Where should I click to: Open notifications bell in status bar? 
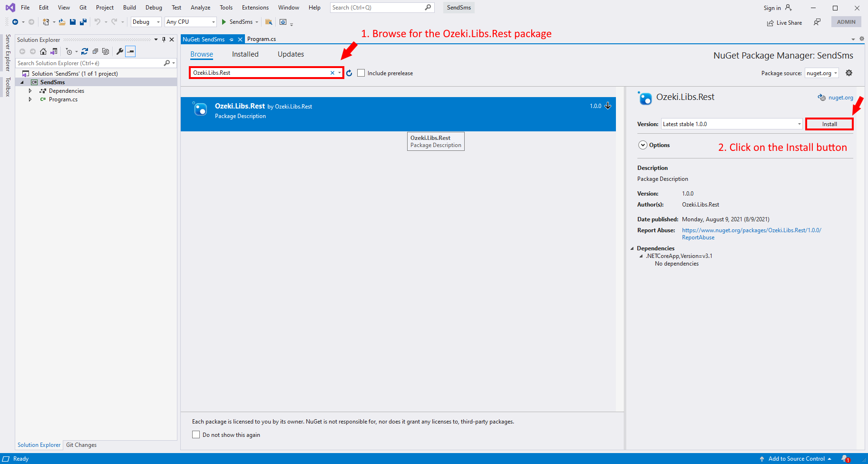click(845, 459)
